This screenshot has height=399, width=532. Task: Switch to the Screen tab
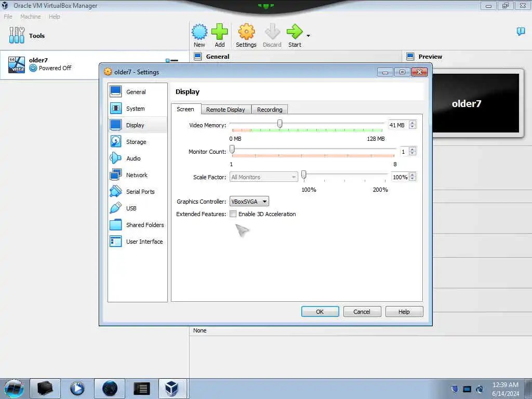[185, 109]
